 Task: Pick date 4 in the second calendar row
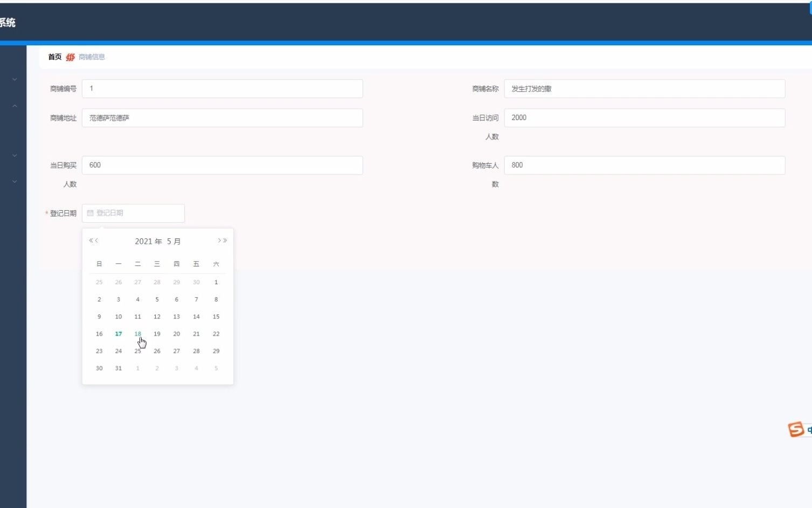click(137, 299)
